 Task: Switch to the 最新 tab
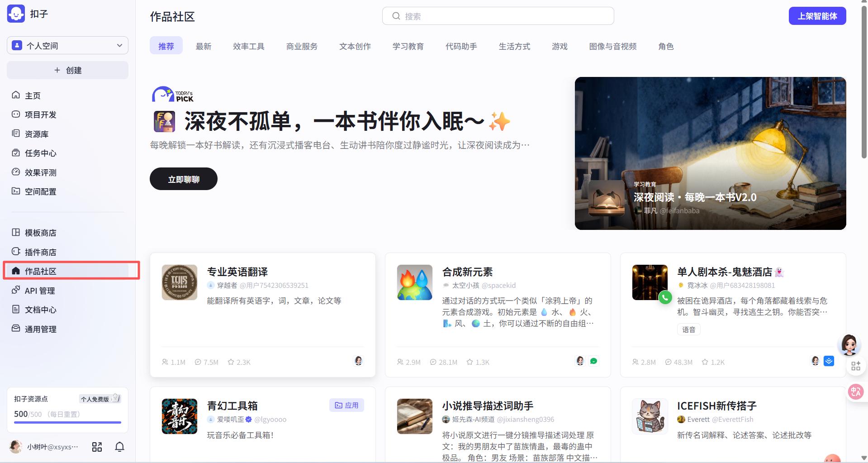pos(204,46)
